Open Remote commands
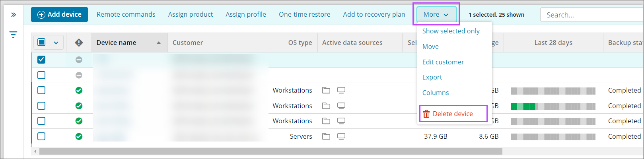 (126, 15)
